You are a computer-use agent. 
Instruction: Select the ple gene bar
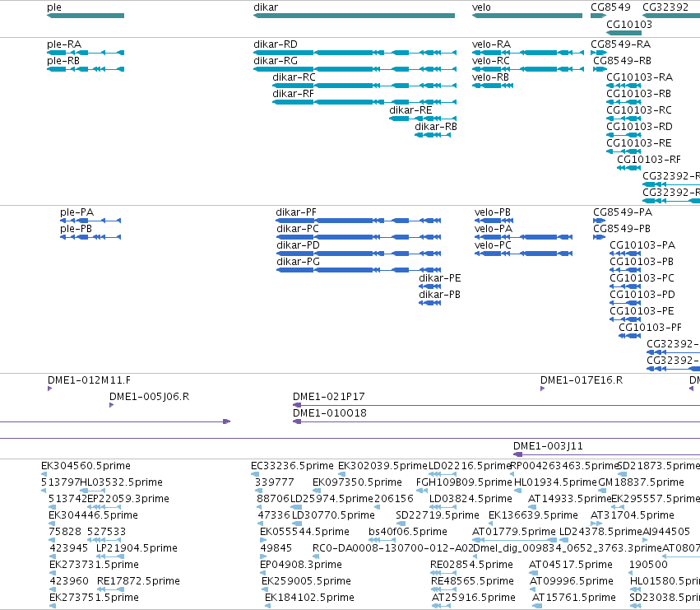tap(86, 16)
